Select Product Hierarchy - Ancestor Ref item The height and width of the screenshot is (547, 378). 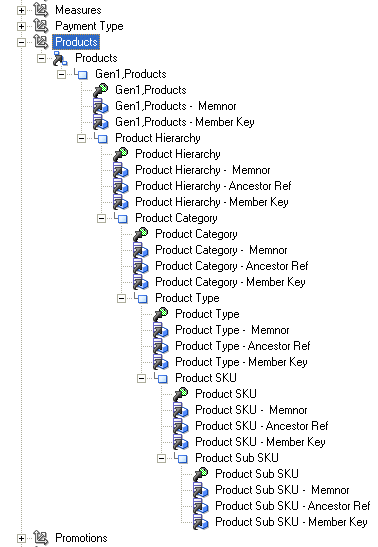(x=213, y=186)
